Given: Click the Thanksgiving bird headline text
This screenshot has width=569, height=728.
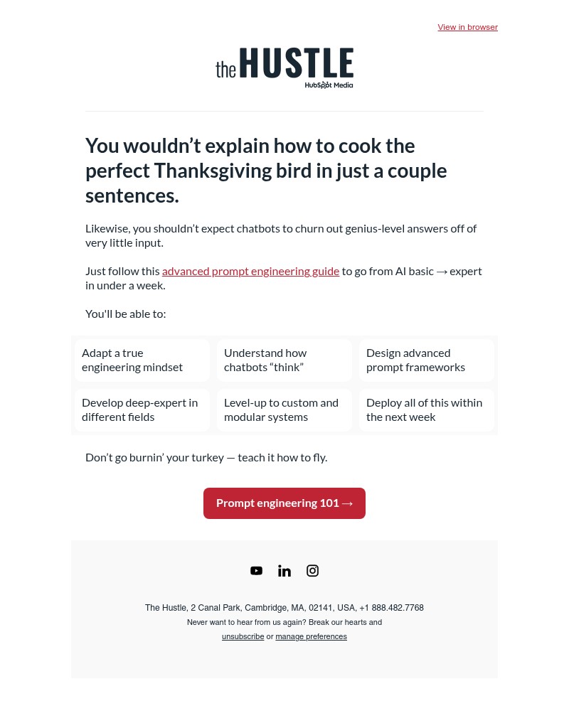Looking at the screenshot, I should [x=265, y=170].
